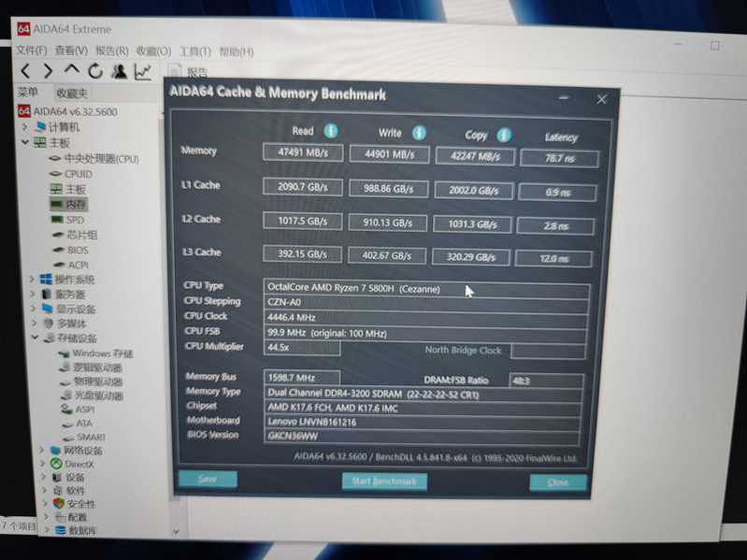Image resolution: width=747 pixels, height=560 pixels.
Task: Open the graph chart icon in toolbar
Action: point(143,72)
